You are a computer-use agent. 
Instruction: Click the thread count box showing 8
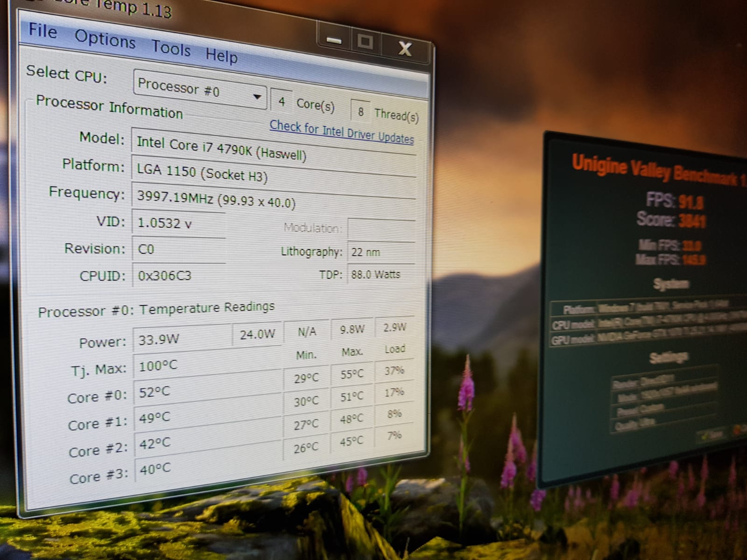(x=360, y=112)
